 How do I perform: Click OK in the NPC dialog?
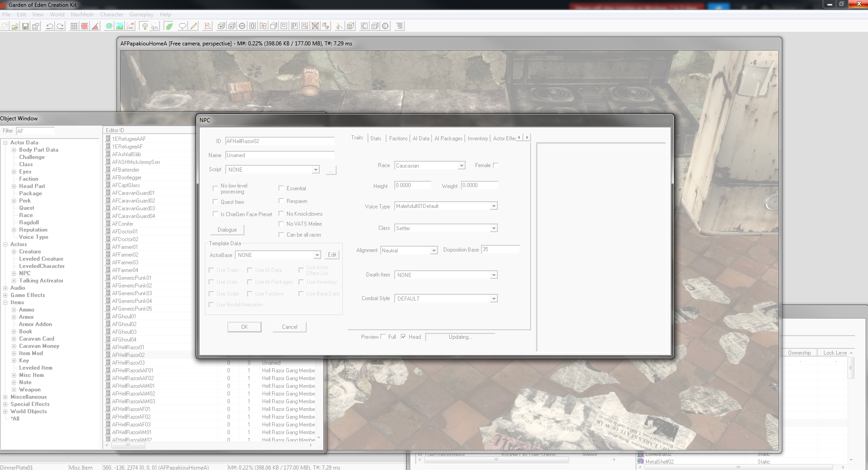point(244,327)
